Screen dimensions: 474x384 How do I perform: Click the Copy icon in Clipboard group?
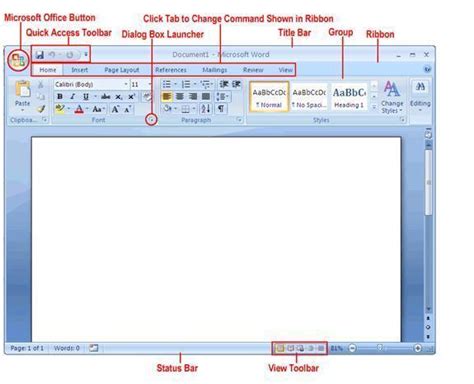pyautogui.click(x=41, y=97)
